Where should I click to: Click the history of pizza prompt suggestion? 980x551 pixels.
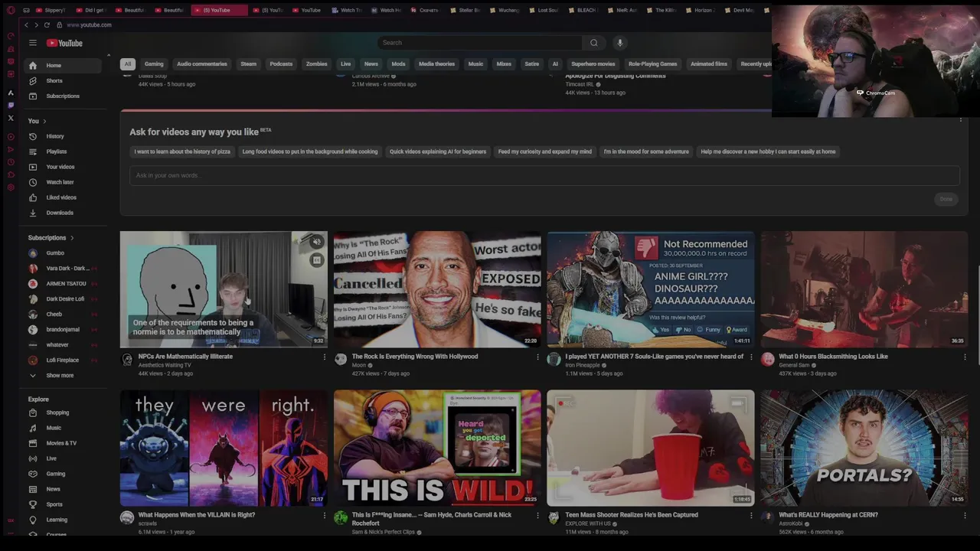182,152
